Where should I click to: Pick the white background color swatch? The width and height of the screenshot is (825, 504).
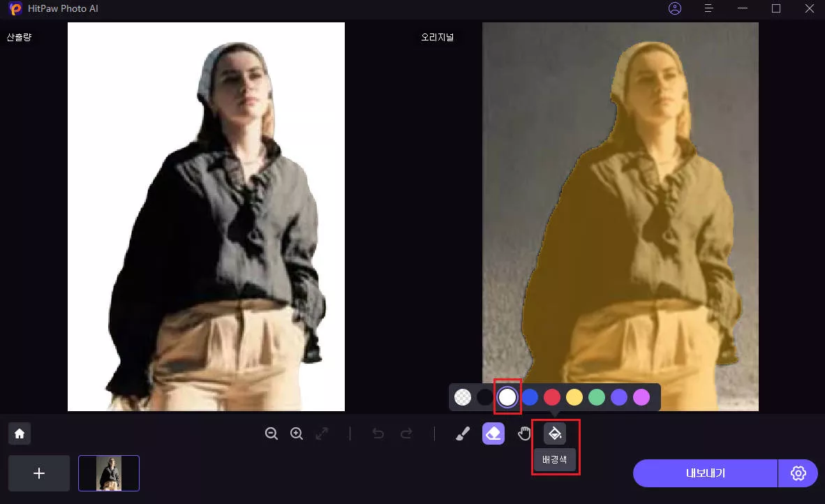point(507,397)
